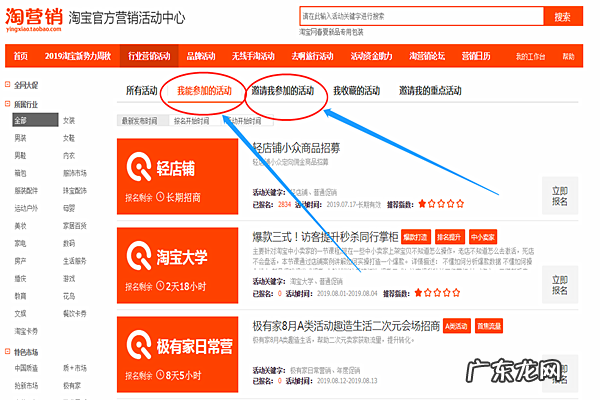This screenshot has width=600, height=400.
Task: Filter by 美妆 industry
Action: 20,226
